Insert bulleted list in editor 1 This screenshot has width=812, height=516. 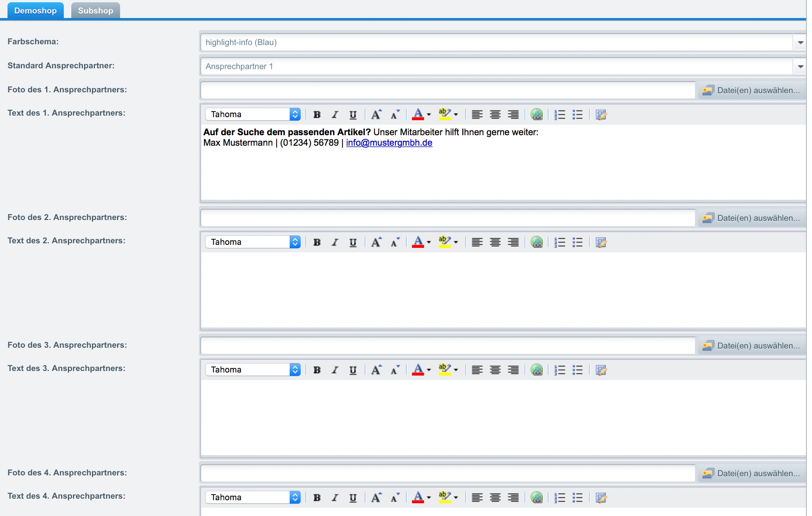click(578, 115)
